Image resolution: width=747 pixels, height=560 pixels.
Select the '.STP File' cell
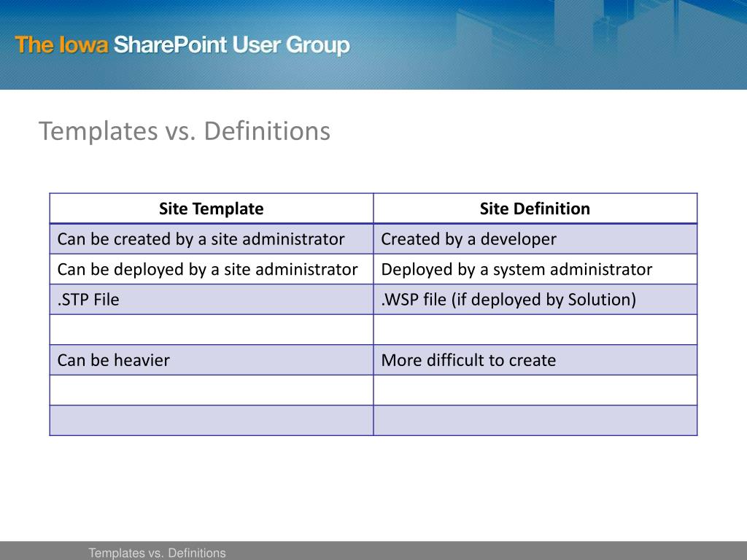coord(212,300)
